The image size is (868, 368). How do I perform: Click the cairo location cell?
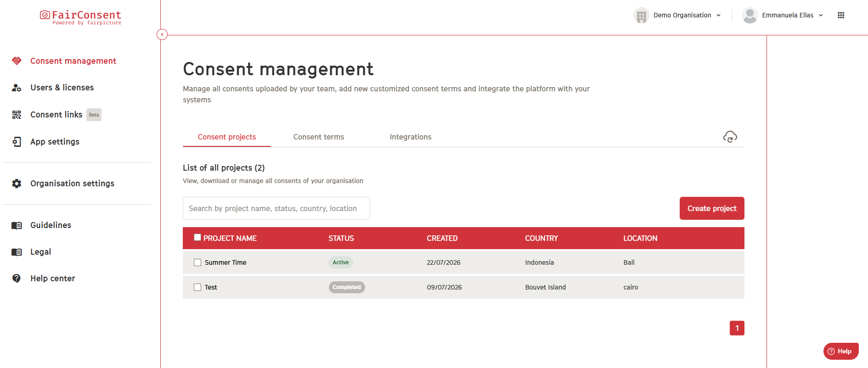click(631, 287)
